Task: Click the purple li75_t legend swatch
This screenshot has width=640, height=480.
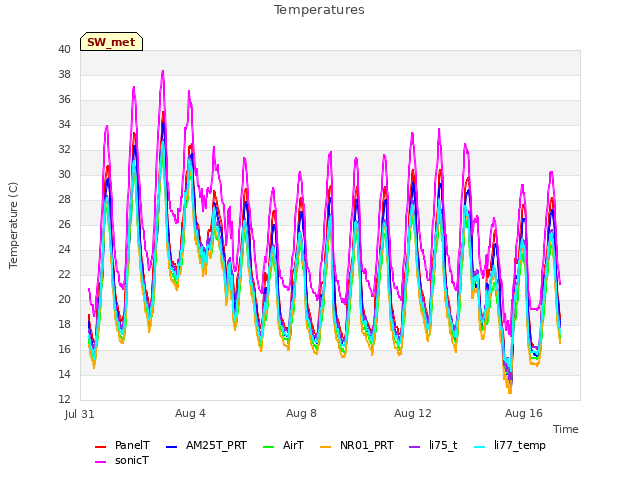Action: click(414, 447)
